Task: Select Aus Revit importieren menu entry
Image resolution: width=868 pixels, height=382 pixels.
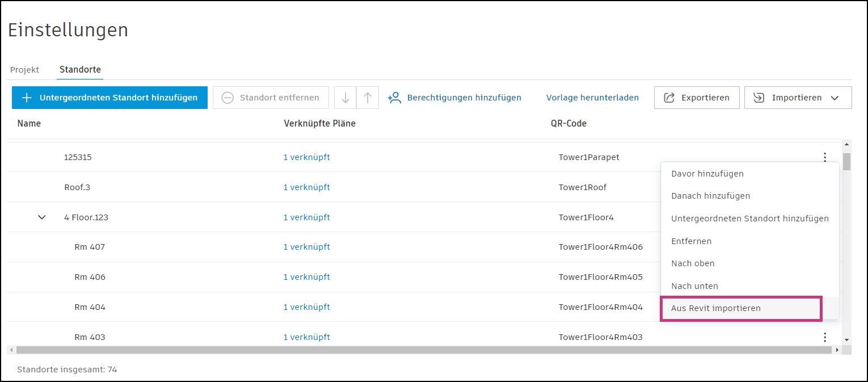Action: (715, 308)
